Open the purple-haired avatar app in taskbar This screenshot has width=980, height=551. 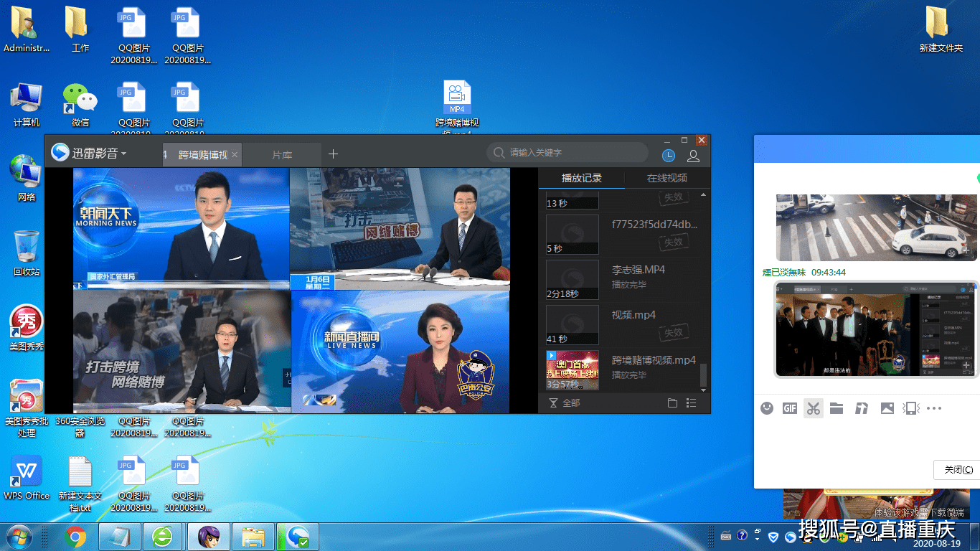coord(208,537)
